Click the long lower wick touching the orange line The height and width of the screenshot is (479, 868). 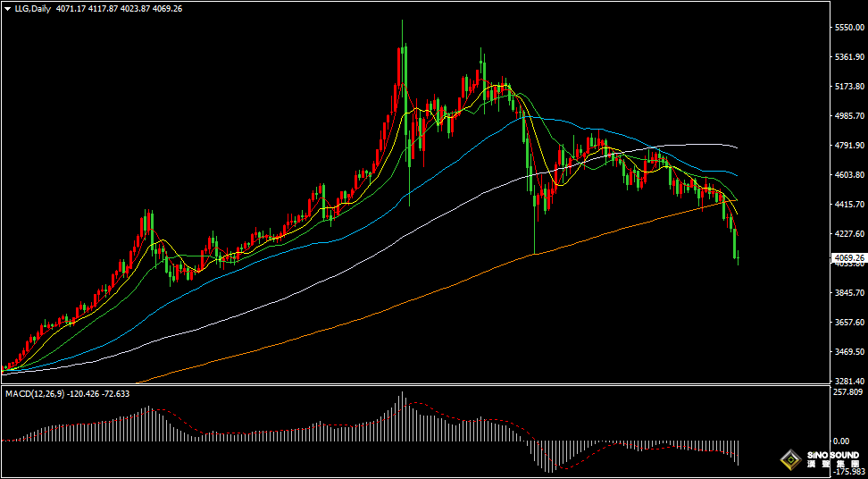click(535, 231)
